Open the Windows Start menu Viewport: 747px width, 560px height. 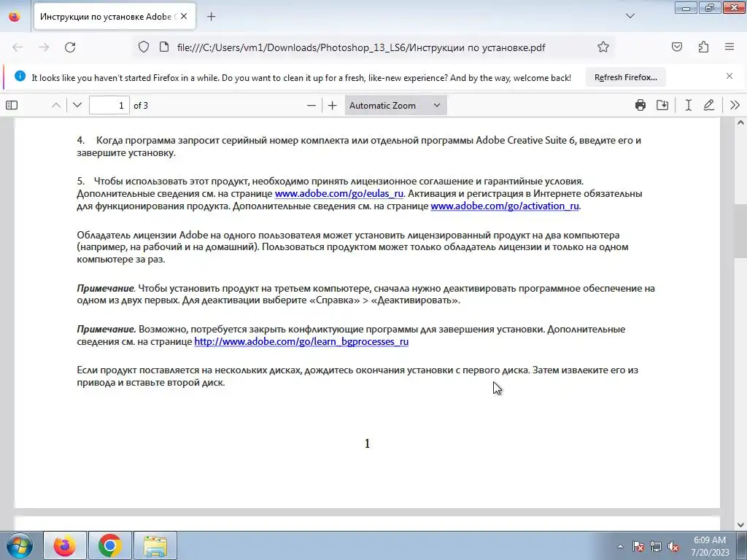pyautogui.click(x=19, y=545)
